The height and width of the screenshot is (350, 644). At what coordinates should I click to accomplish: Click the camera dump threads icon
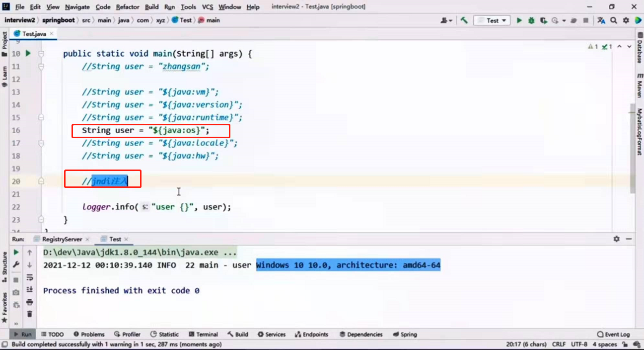pos(16,292)
